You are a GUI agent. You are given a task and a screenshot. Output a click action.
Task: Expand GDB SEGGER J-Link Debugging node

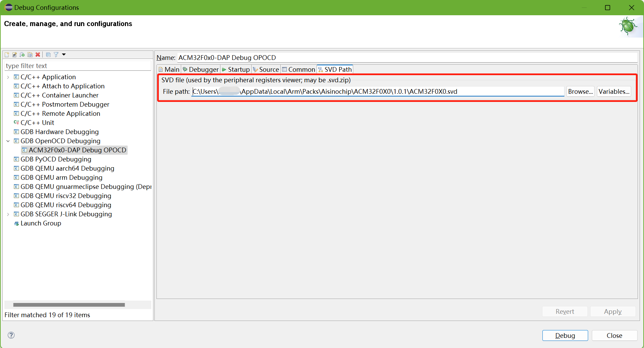(x=8, y=214)
